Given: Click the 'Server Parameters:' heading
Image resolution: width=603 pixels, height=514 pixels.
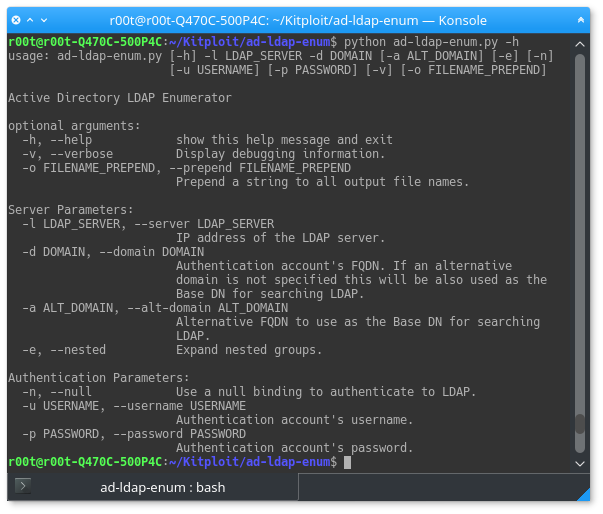Looking at the screenshot, I should [x=71, y=210].
